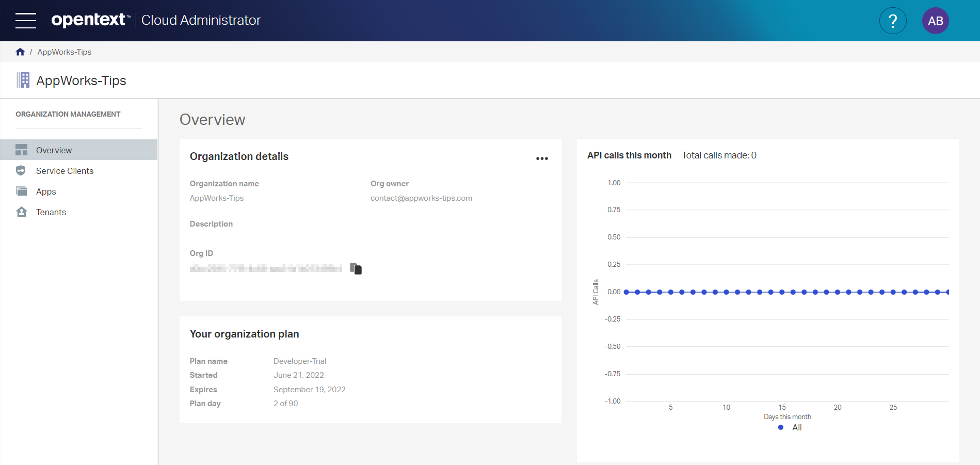Click the Developer-Trial plan name value
The image size is (980, 465).
click(x=300, y=361)
